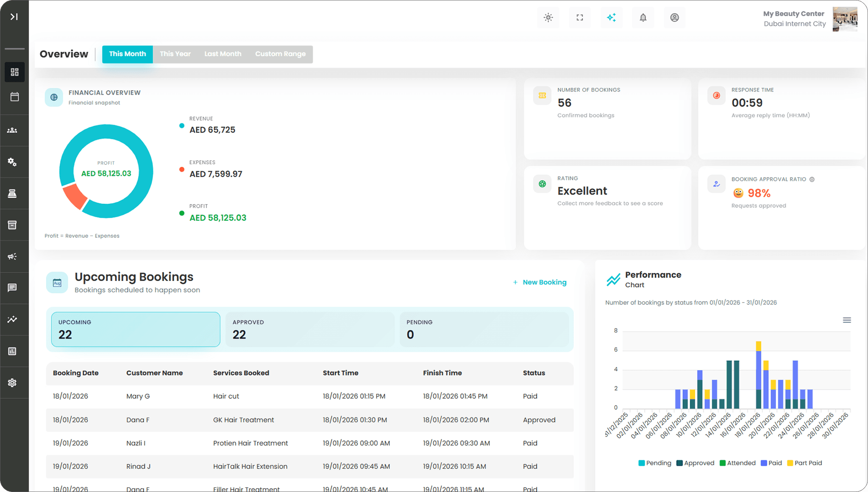Select the Approved bookings filter card
868x492 pixels.
click(310, 329)
